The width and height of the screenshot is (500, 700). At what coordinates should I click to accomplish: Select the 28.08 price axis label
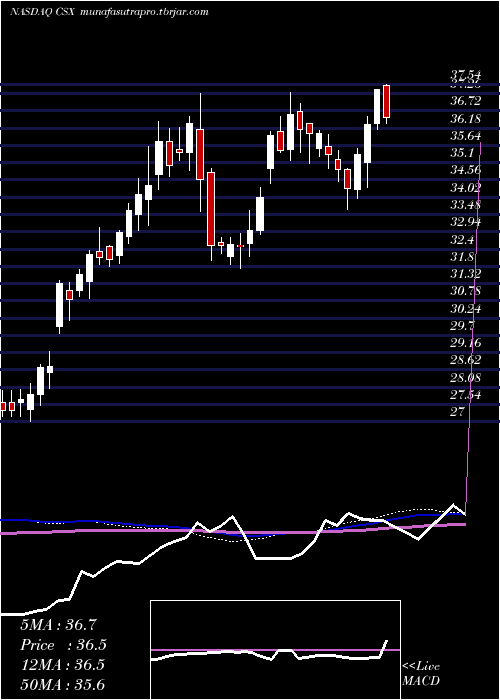coord(466,378)
